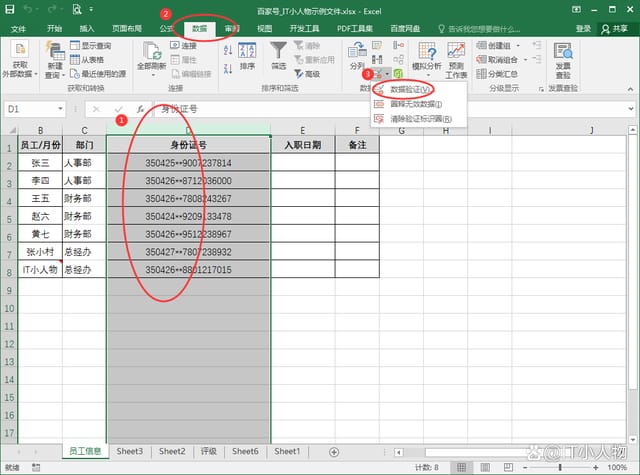
Task: Open the Sheet3 sheet tab
Action: pyautogui.click(x=129, y=451)
